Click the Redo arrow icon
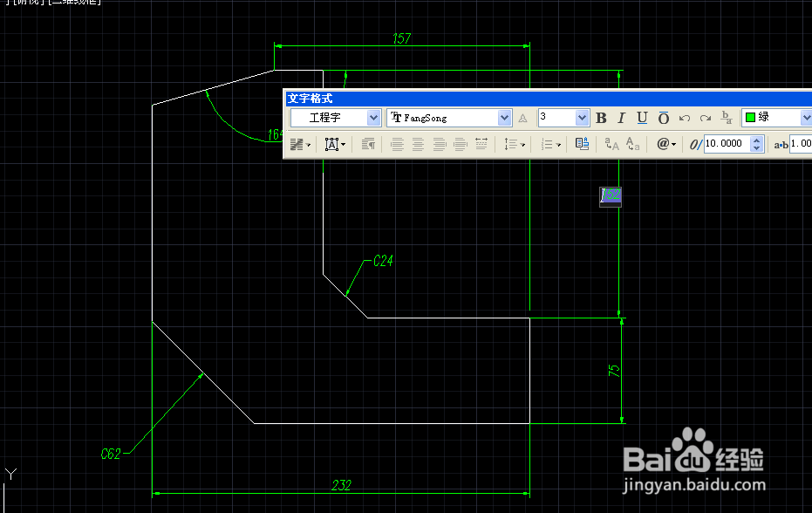Image resolution: width=812 pixels, height=513 pixels. coord(706,118)
